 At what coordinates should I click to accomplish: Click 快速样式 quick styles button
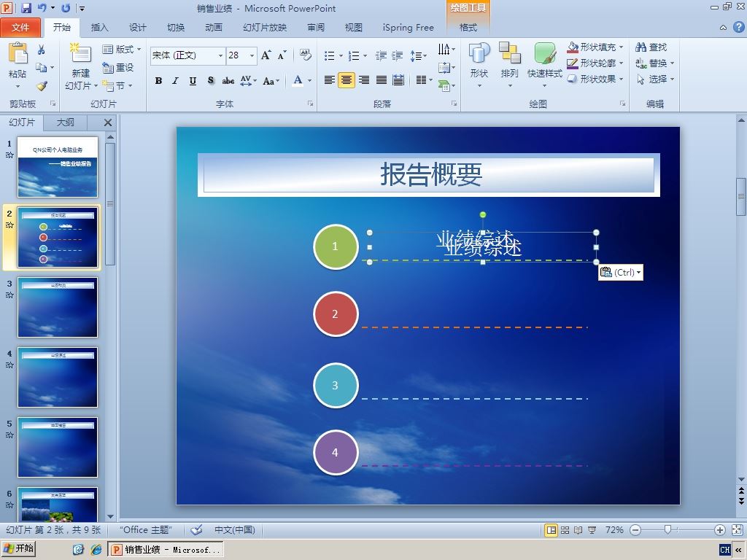pyautogui.click(x=545, y=64)
